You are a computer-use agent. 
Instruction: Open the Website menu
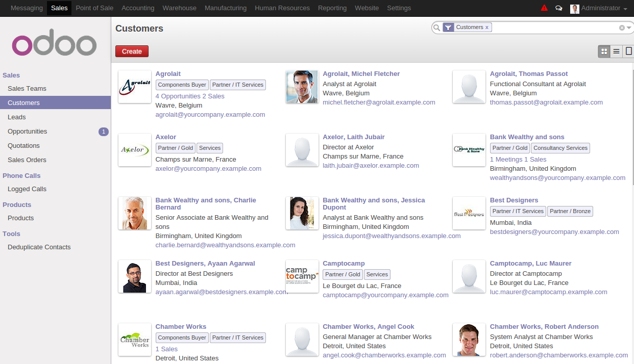367,8
